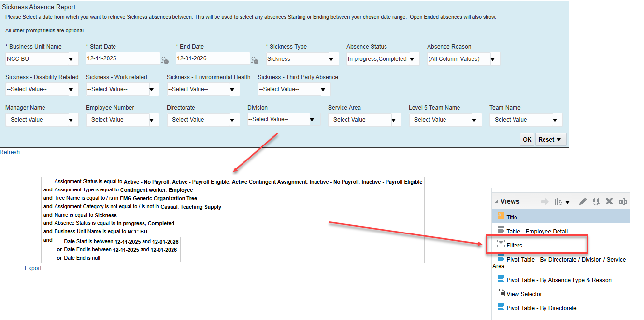Select Pivot Table - By Directorate view
Viewport: 644px width, 320px height.
[x=542, y=308]
